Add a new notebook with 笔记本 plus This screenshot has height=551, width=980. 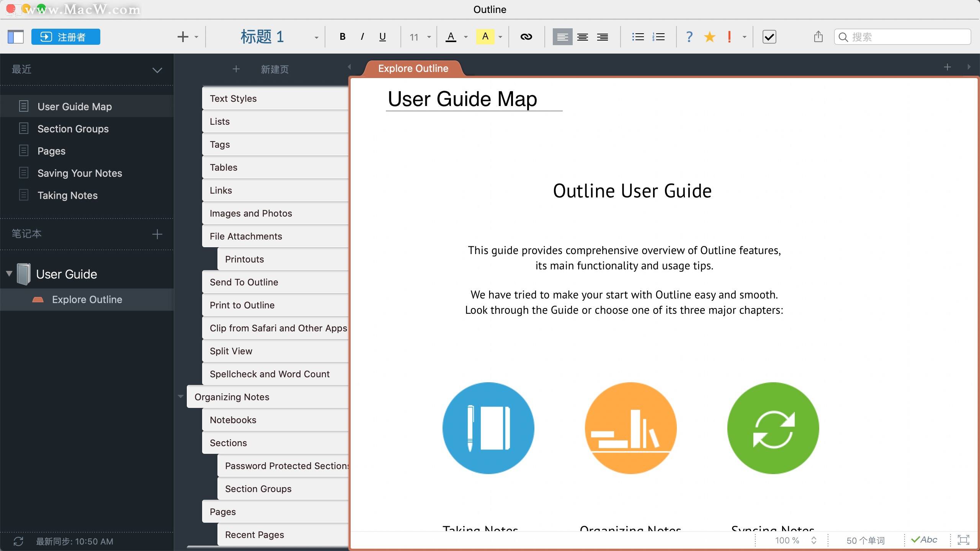[157, 234]
